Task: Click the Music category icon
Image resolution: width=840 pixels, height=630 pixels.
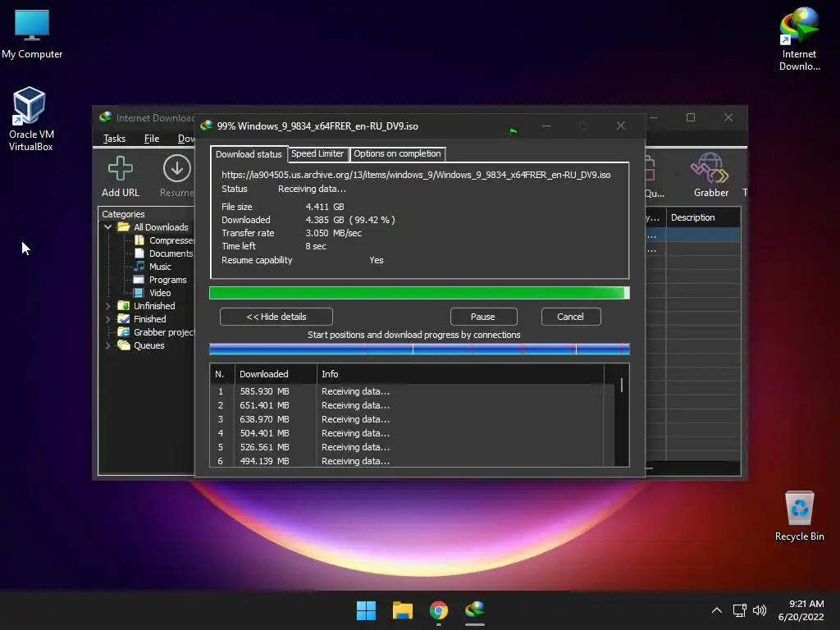Action: click(x=139, y=267)
